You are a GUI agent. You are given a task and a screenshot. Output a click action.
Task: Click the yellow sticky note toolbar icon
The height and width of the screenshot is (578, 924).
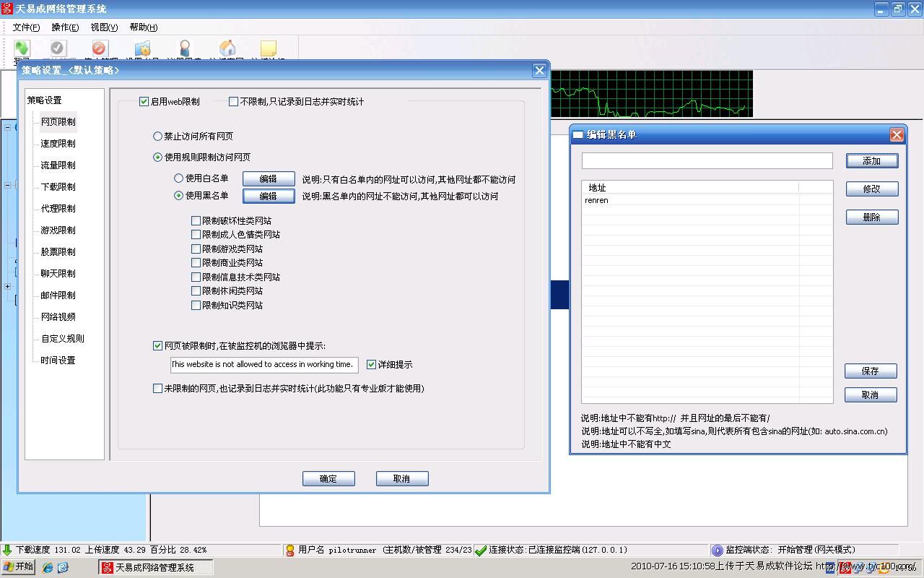269,48
